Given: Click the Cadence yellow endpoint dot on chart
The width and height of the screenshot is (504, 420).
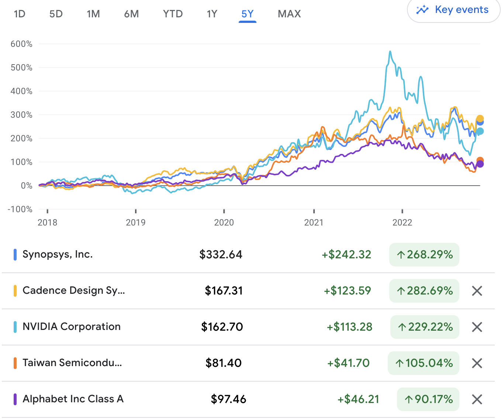Looking at the screenshot, I should [480, 119].
